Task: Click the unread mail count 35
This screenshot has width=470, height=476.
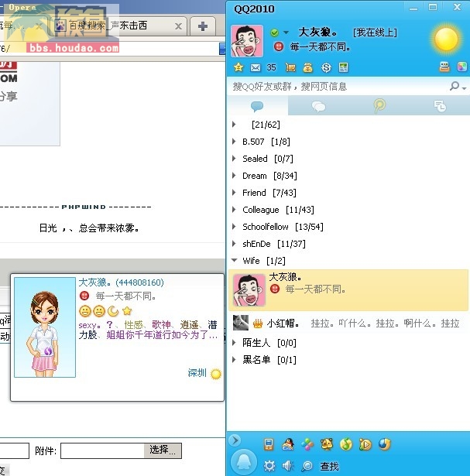Action: (x=271, y=67)
